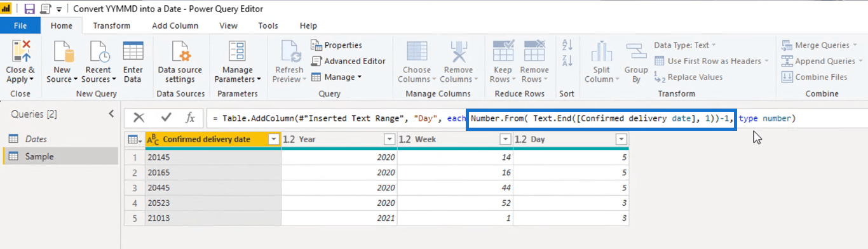Click the Sort ascending A-Z icon
The width and height of the screenshot is (868, 249).
[x=567, y=45]
